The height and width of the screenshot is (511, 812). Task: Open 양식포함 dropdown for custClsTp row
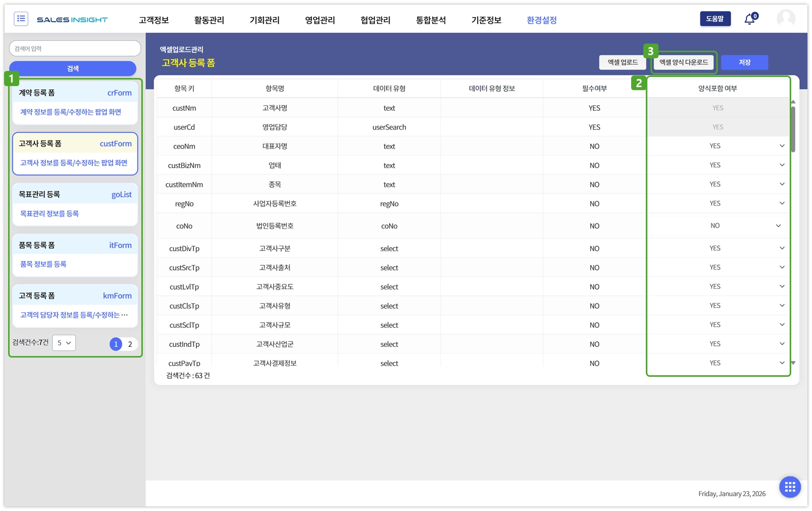pos(718,306)
